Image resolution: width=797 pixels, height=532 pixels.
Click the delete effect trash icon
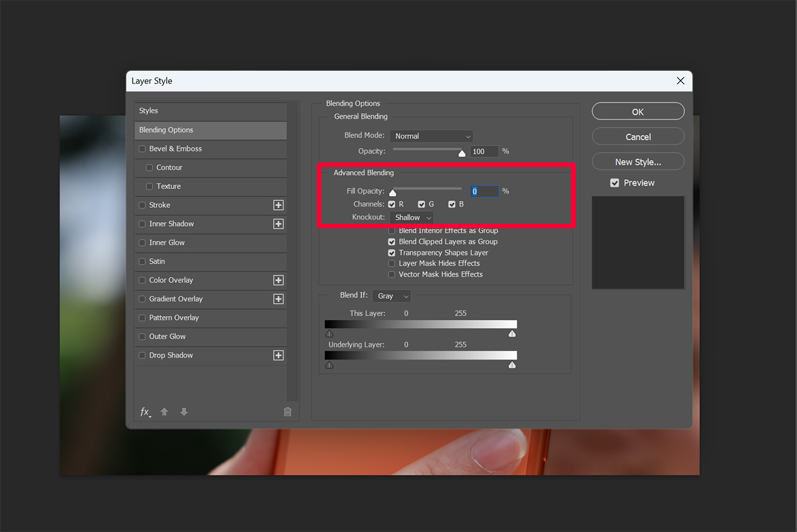(287, 411)
